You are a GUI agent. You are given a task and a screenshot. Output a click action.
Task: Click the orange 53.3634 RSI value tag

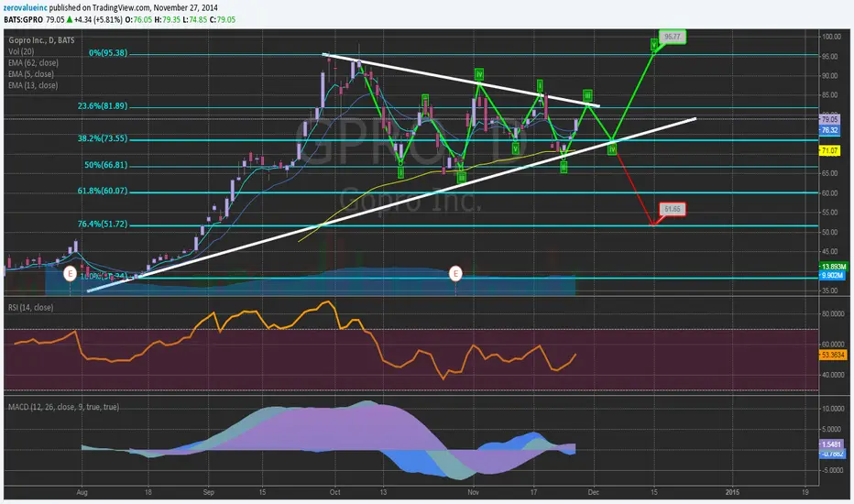click(x=833, y=355)
